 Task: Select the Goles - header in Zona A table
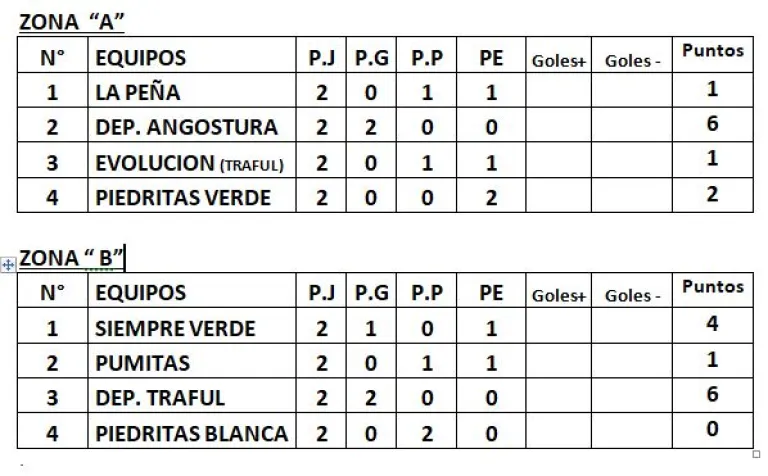pyautogui.click(x=633, y=61)
